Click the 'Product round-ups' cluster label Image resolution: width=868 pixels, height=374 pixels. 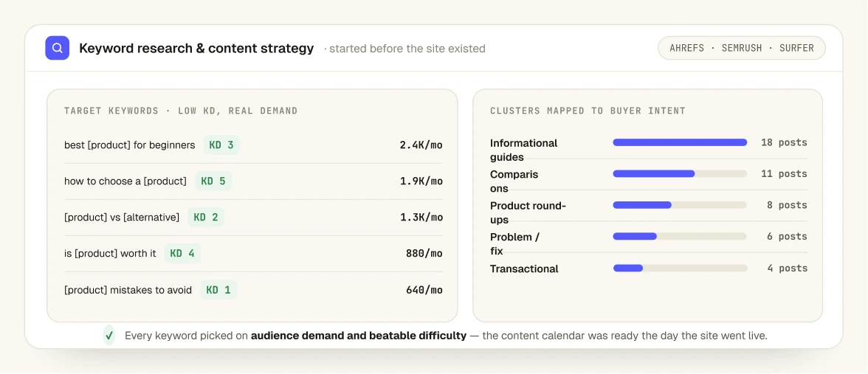528,212
